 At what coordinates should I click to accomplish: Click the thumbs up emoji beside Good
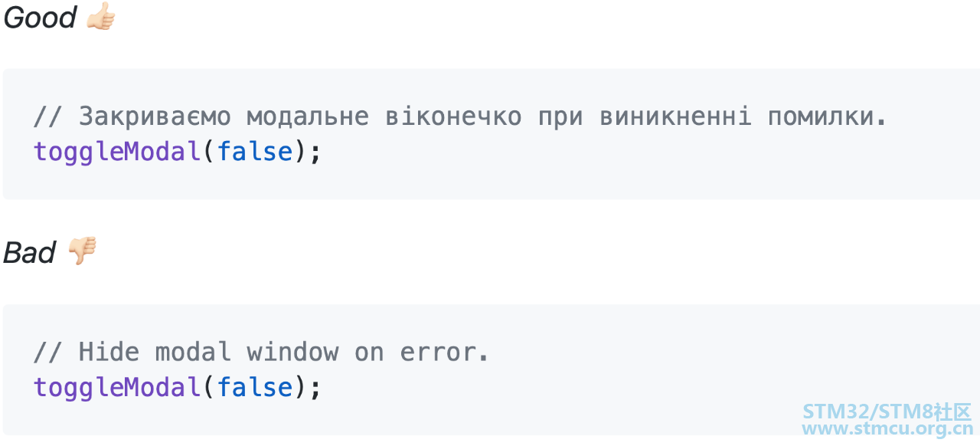tap(100, 17)
